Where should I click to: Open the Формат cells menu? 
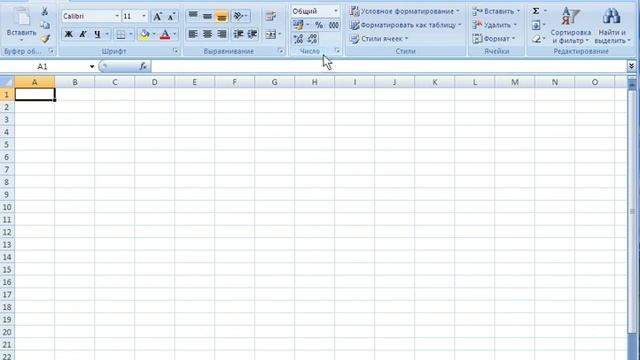494,39
